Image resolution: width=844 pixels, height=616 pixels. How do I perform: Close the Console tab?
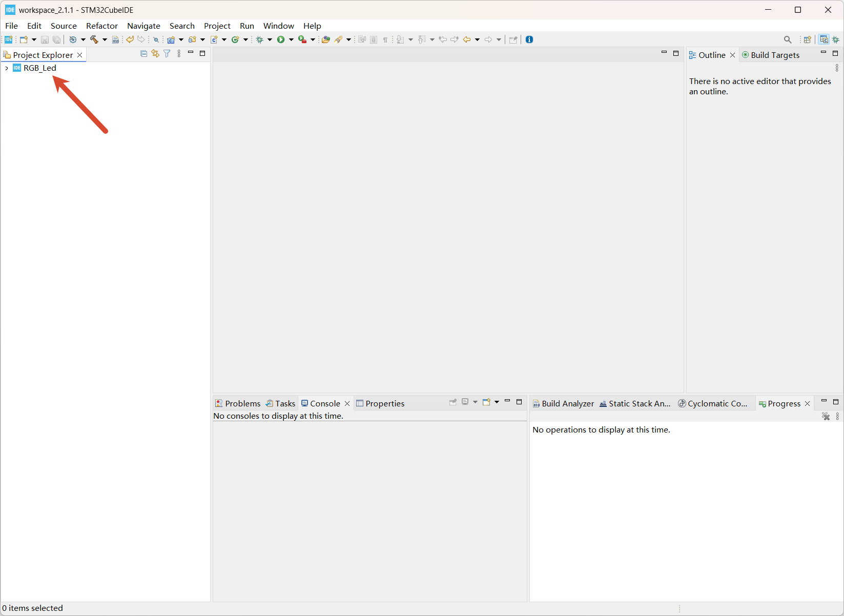(347, 404)
